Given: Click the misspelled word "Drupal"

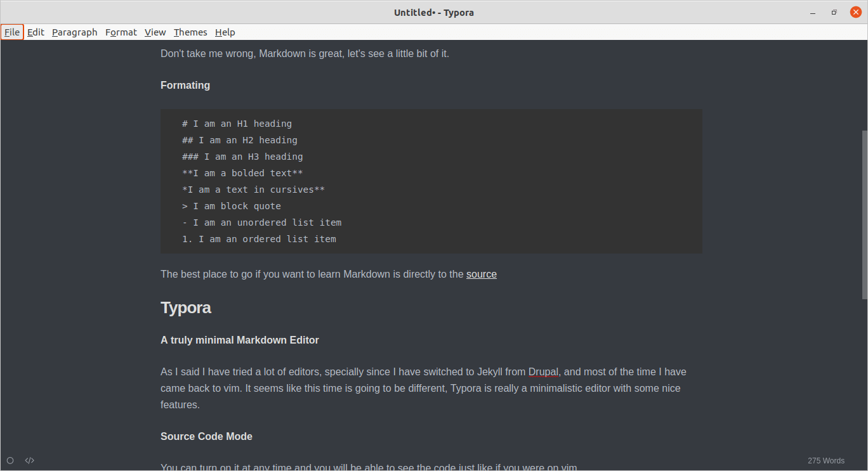Looking at the screenshot, I should 543,372.
